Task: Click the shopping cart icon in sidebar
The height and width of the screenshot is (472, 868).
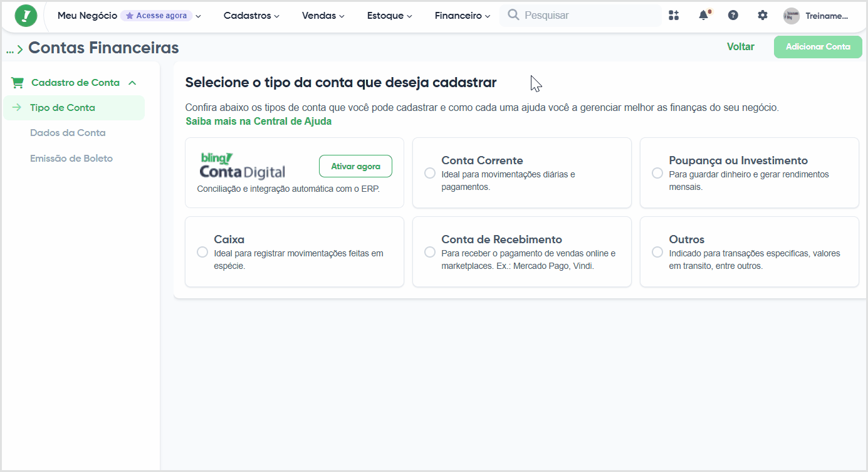Action: 18,83
